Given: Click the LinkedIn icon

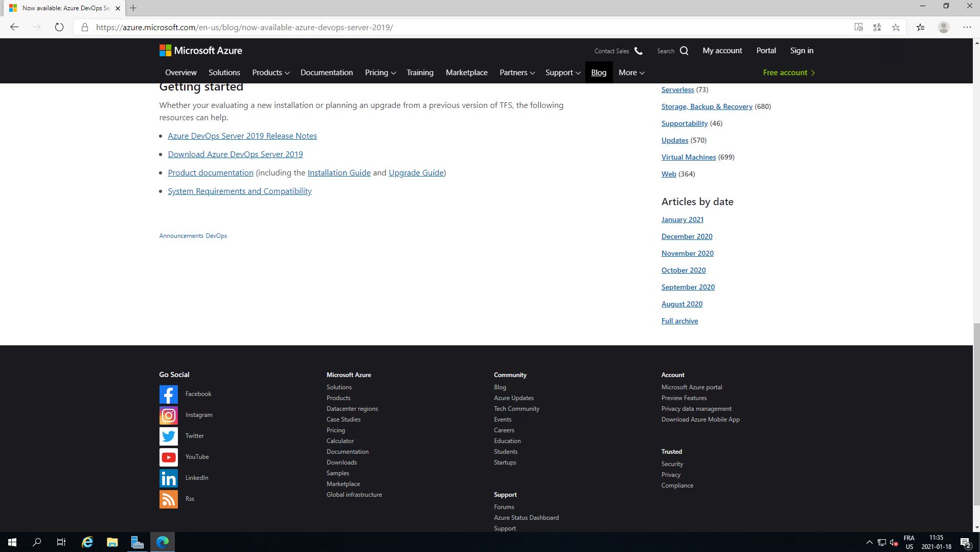Looking at the screenshot, I should [x=168, y=478].
